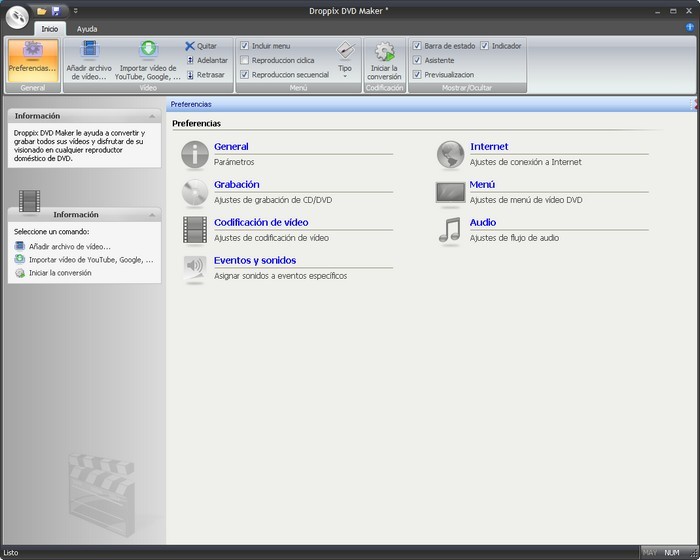The width and height of the screenshot is (700, 560).
Task: Click 'Ajustes de menú de vídeo DVD' text
Action: (526, 200)
